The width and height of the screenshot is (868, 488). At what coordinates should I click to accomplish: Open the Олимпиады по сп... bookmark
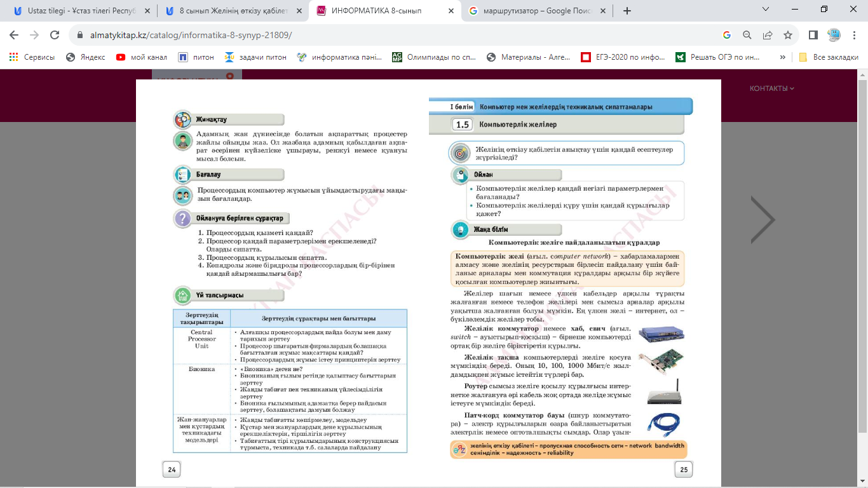pos(434,57)
